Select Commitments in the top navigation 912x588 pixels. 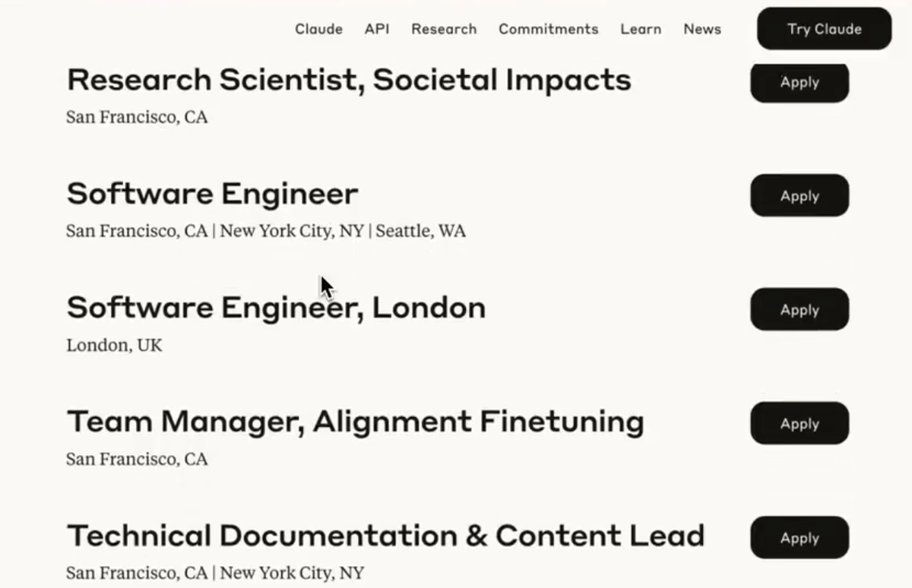tap(548, 29)
